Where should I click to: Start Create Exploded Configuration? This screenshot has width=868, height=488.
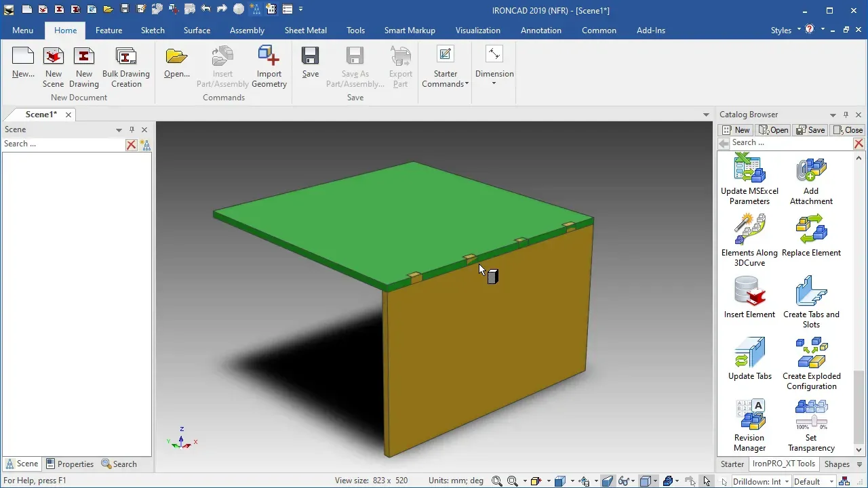click(811, 364)
